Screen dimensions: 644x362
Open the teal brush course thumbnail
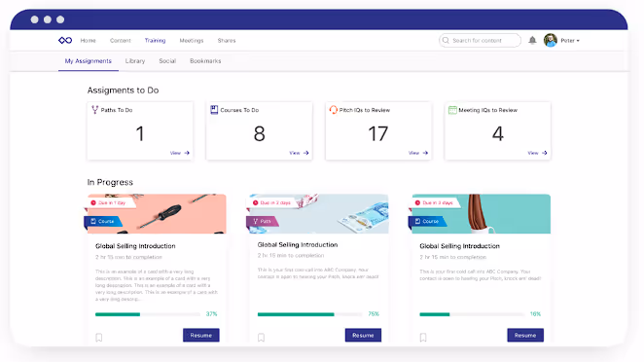482,214
